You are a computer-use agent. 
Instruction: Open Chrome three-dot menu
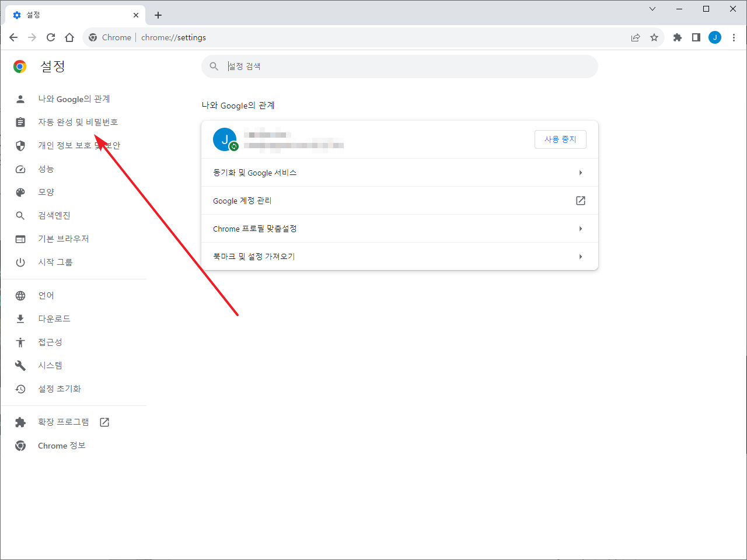point(734,37)
